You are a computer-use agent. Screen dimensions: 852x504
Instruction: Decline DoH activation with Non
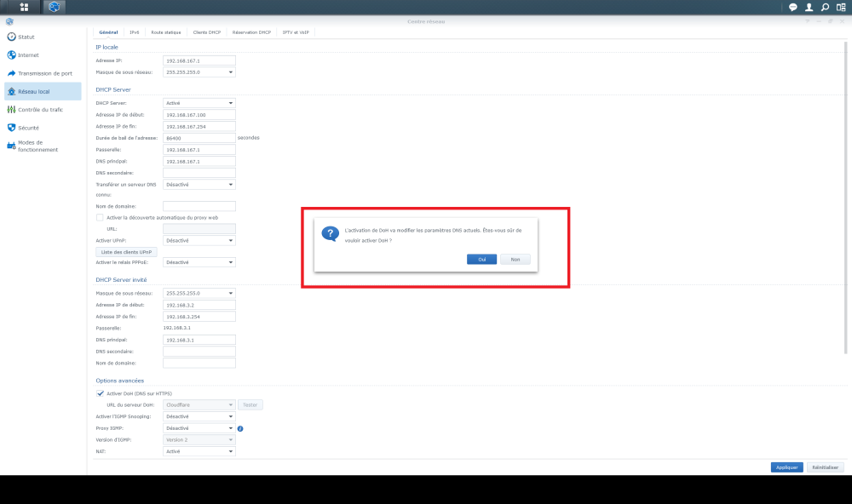pos(515,260)
